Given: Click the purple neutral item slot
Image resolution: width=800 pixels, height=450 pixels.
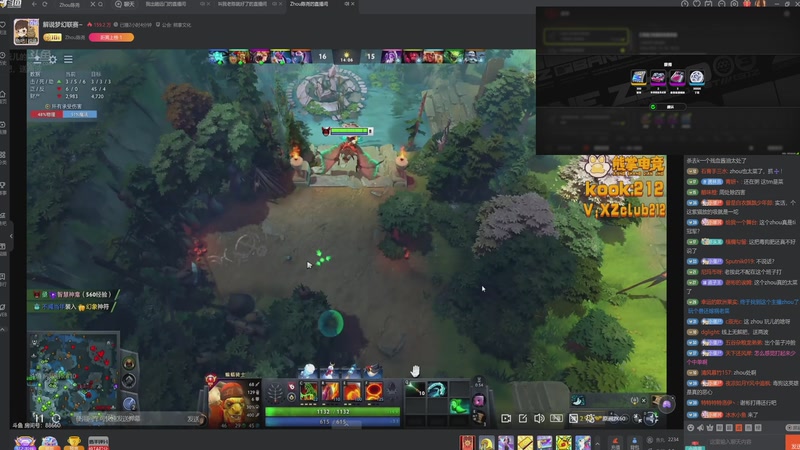Looking at the screenshot, I should pos(479,401).
